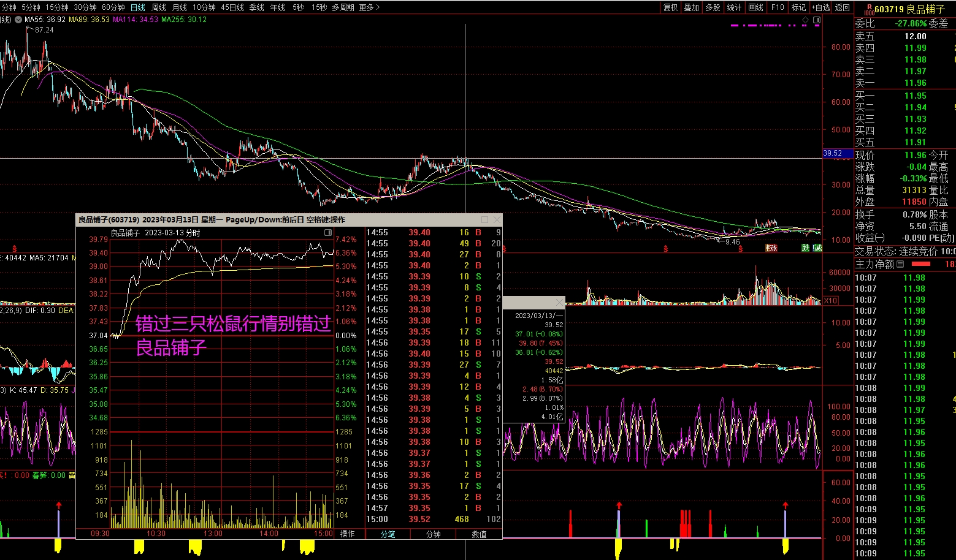
Task: Close the small 2023/03/13 data tooltip window
Action: coord(559,303)
